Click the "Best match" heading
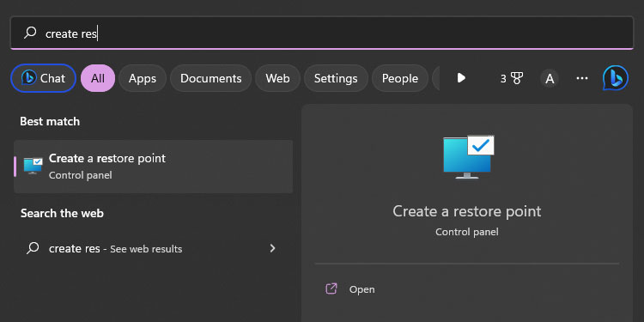 tap(50, 122)
